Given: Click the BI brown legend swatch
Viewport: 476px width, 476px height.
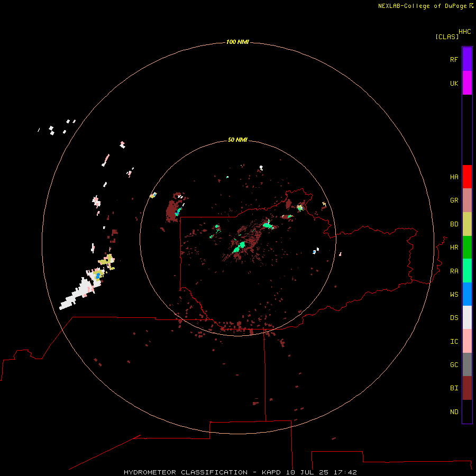Looking at the screenshot, I should (467, 388).
